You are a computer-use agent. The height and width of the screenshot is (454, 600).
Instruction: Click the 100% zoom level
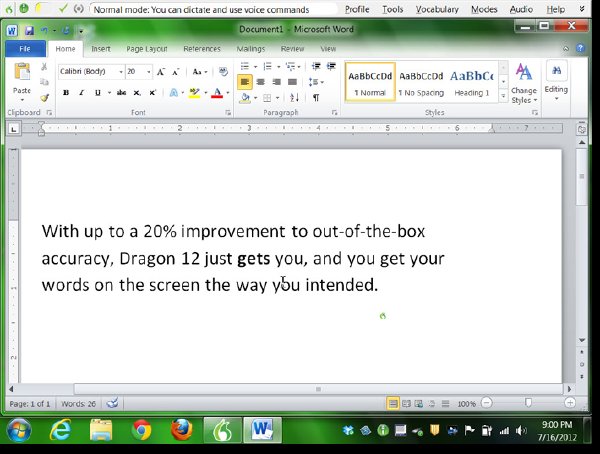pos(466,404)
